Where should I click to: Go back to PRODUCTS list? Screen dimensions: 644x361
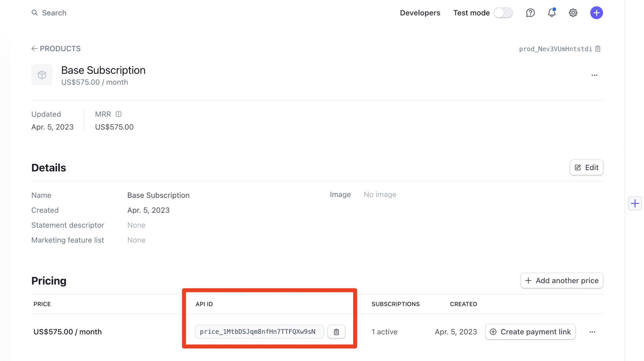[x=56, y=49]
